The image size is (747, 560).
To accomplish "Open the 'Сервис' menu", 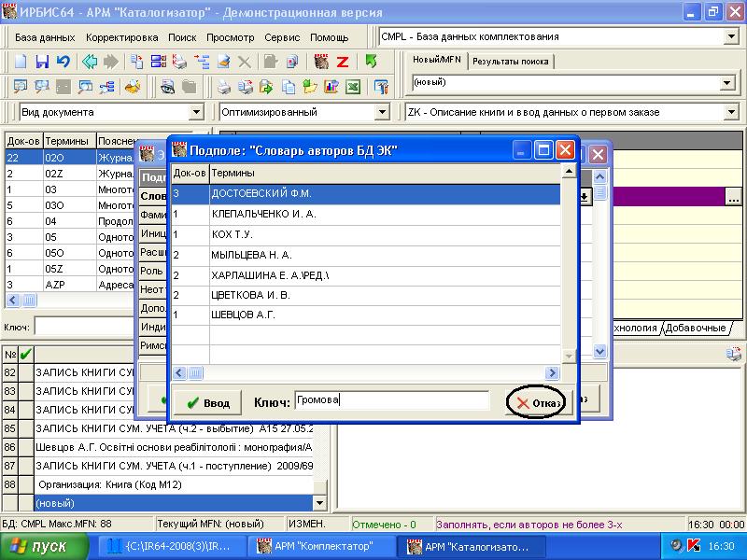I will pos(282,38).
